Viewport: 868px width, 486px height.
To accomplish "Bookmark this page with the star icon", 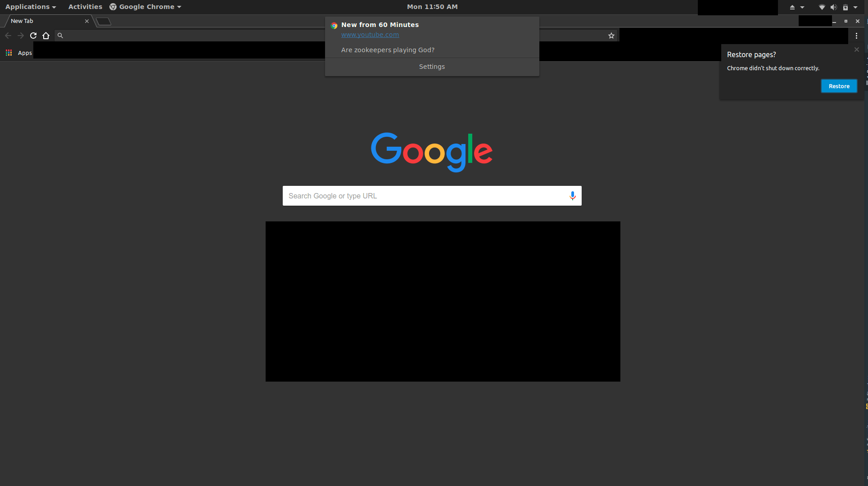I will (611, 36).
